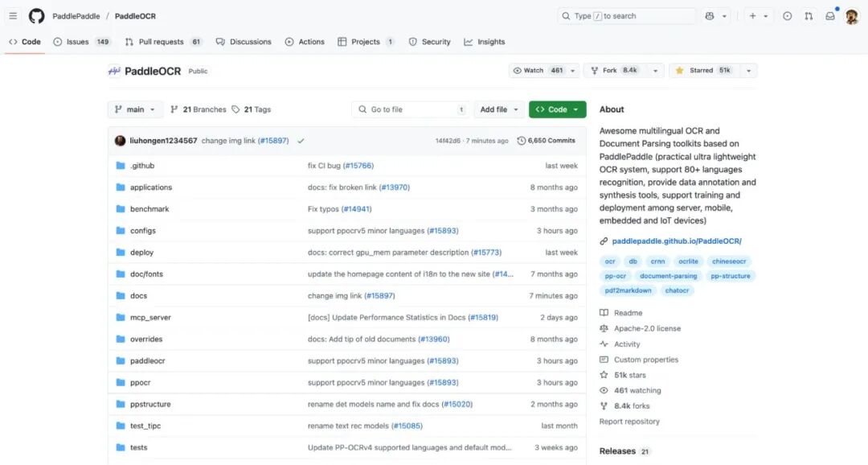Click the Readme book icon
868x465 pixels.
click(x=604, y=313)
